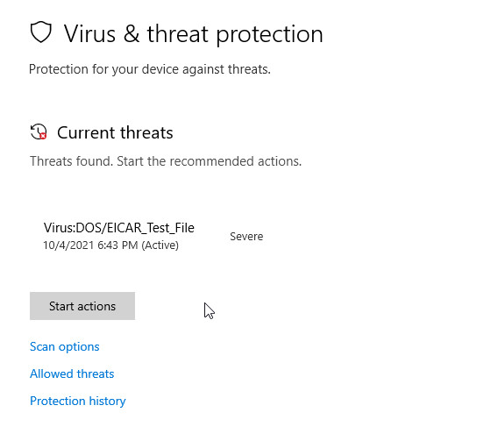Click the Severe severity label
Screen dimensions: 491x448
click(x=246, y=237)
